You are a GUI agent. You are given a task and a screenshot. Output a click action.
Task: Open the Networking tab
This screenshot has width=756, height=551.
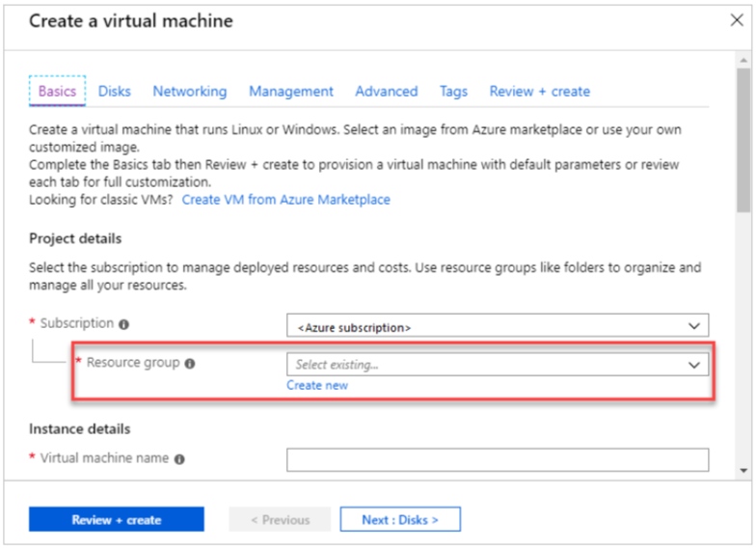point(189,91)
